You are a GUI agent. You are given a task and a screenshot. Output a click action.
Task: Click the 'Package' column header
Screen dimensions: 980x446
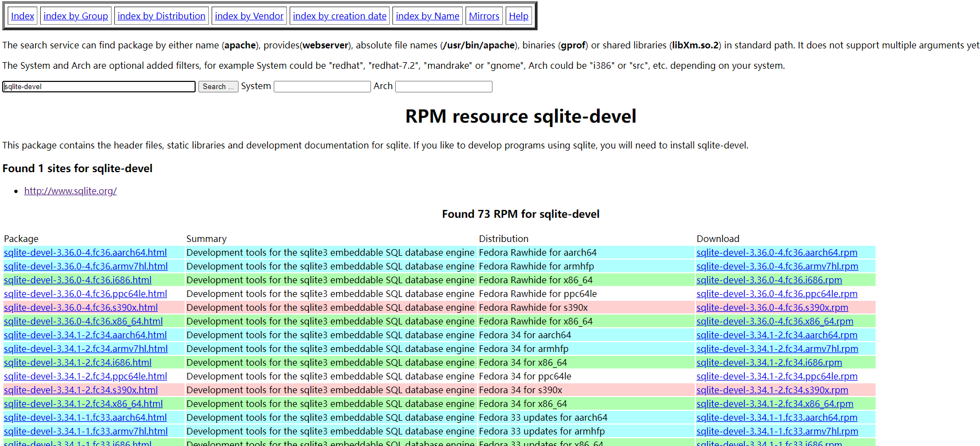(x=21, y=239)
